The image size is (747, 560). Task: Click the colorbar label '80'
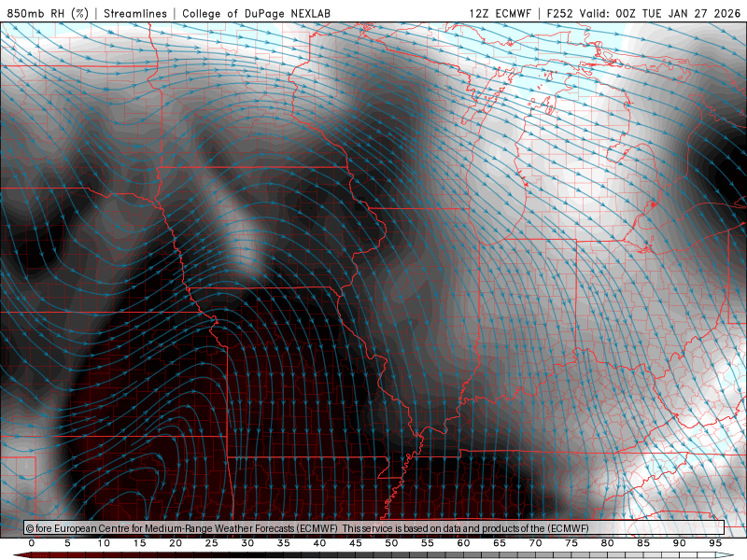(607, 543)
